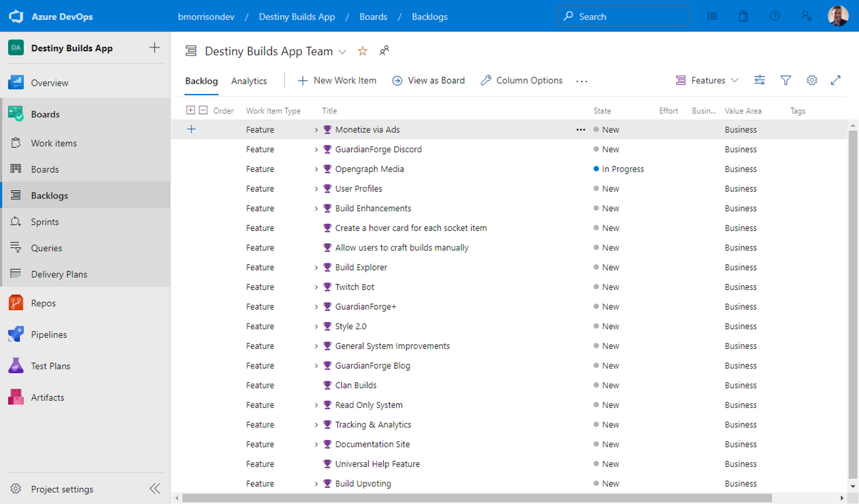The width and height of the screenshot is (859, 504).
Task: Expand all rows with the plus box icon
Action: 191,110
